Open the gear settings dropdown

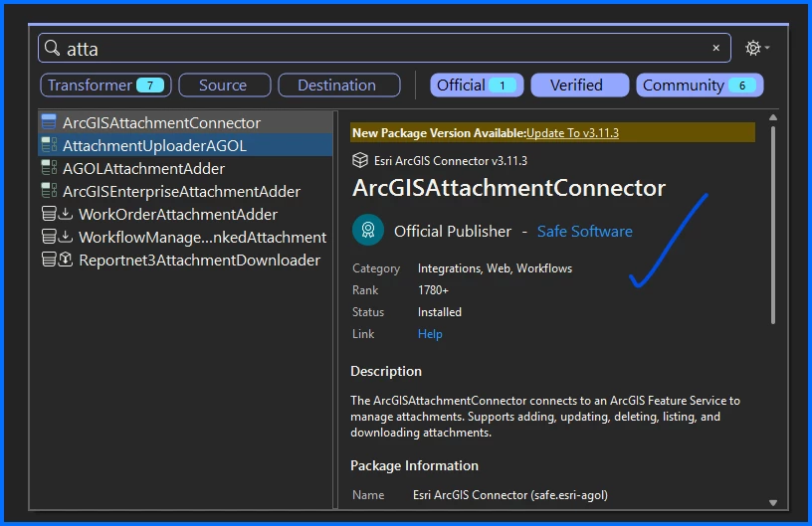pos(756,48)
